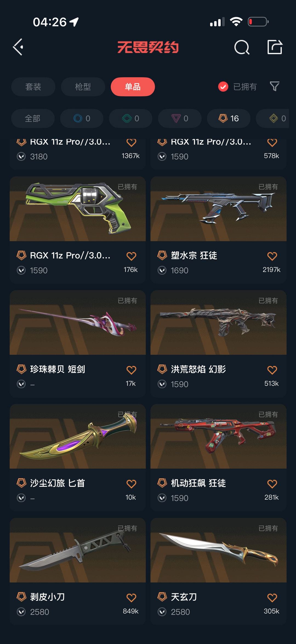Screen dimensions: 296x644
Task: Tap heart on 机动狂飙 狂徒
Action: [x=272, y=484]
